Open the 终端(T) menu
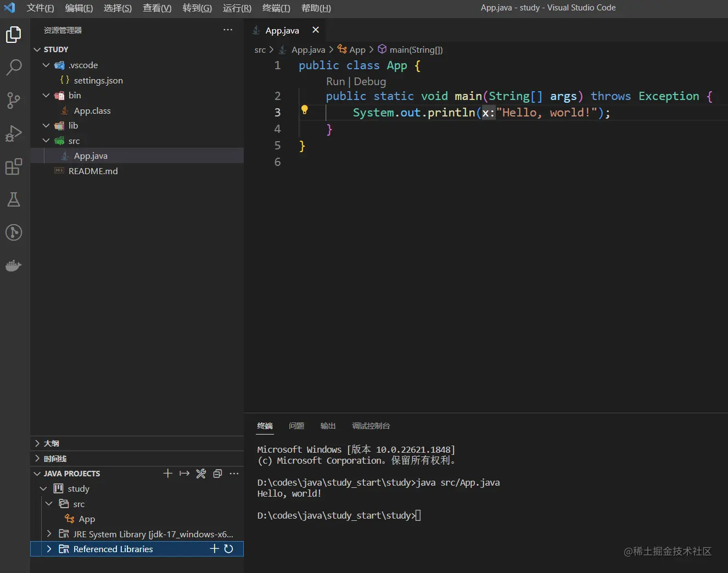 coord(276,8)
